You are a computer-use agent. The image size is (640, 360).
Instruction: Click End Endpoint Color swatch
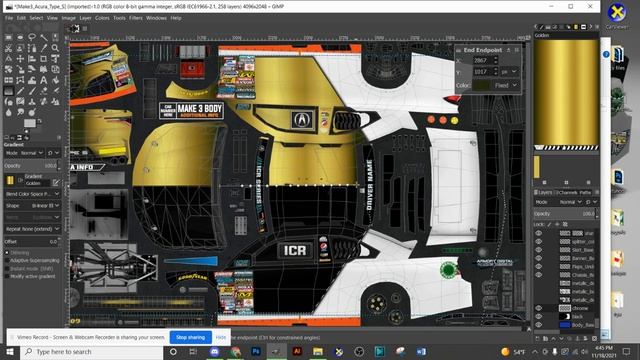pos(481,85)
